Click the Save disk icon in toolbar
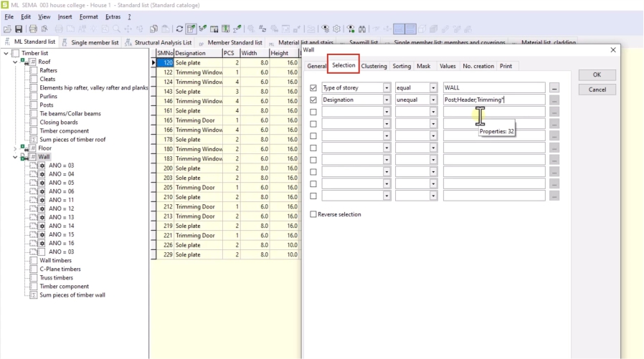The width and height of the screenshot is (644, 359). click(19, 29)
